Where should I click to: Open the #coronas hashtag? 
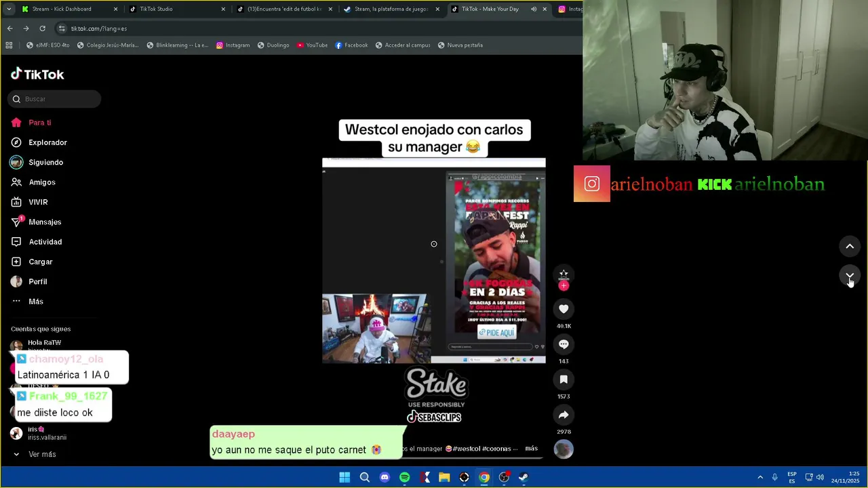coord(497,449)
